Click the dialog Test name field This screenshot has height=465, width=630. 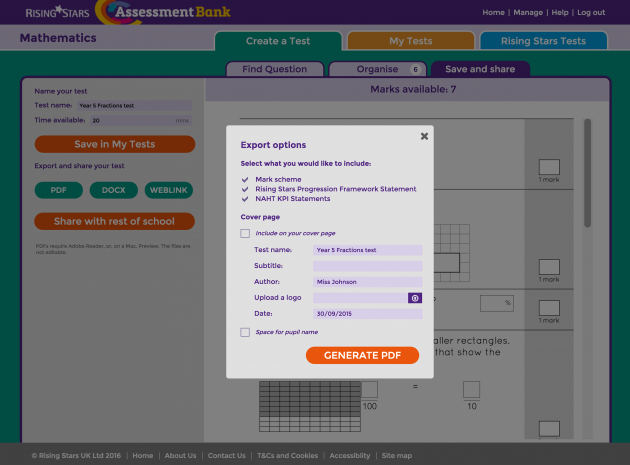coord(368,250)
